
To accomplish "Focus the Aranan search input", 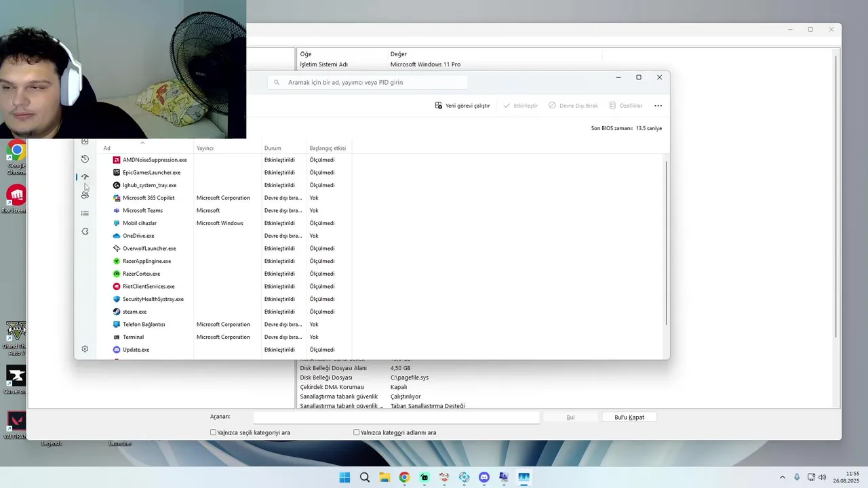I will [396, 418].
